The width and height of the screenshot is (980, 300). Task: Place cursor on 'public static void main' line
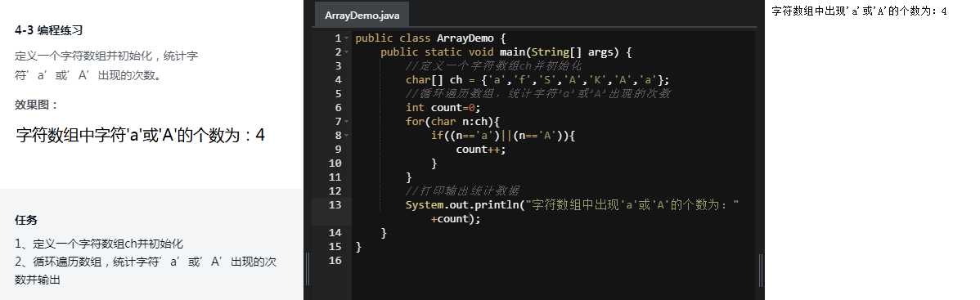pos(506,51)
